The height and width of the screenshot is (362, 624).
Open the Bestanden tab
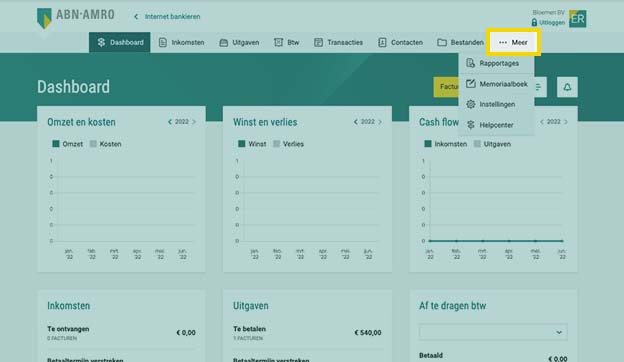[460, 42]
